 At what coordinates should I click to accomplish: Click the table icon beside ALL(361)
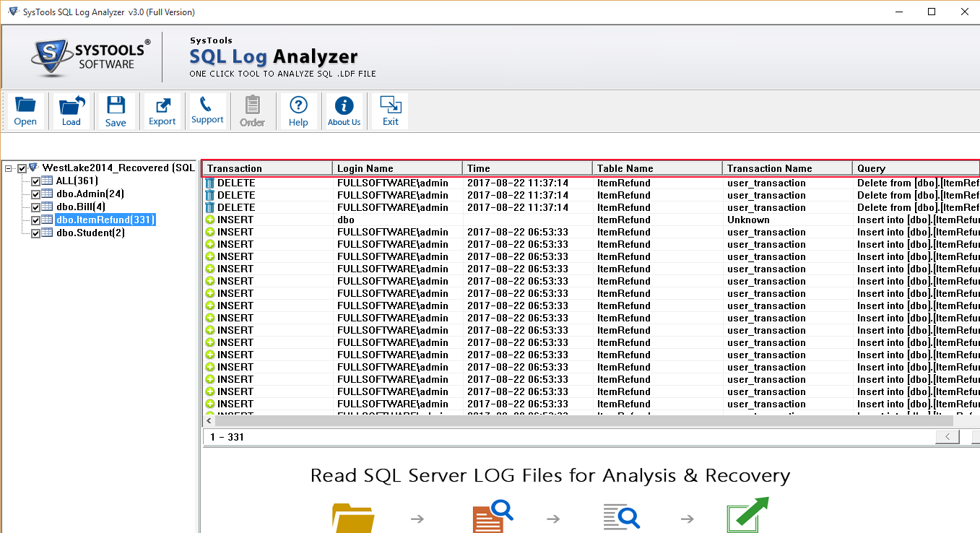[48, 181]
